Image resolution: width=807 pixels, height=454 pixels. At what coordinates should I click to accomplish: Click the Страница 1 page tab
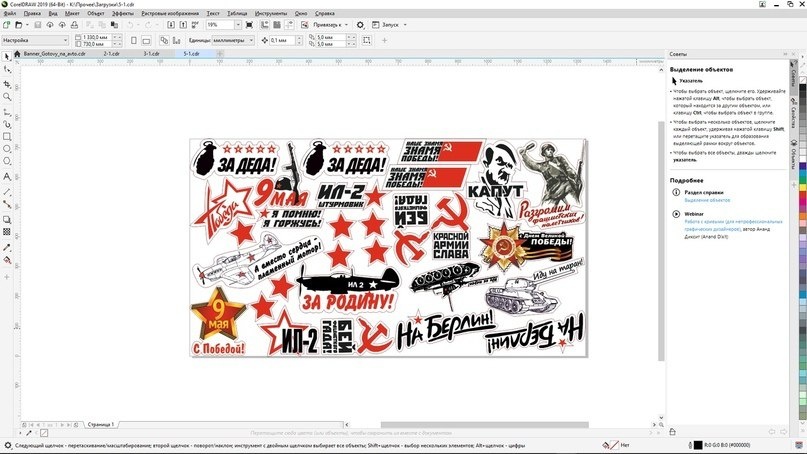[100, 425]
